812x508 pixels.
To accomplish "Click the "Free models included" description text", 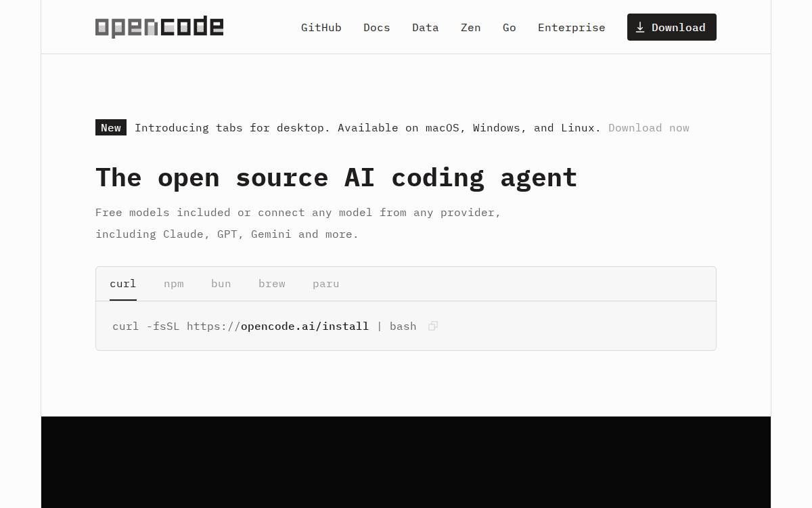I will tap(298, 223).
